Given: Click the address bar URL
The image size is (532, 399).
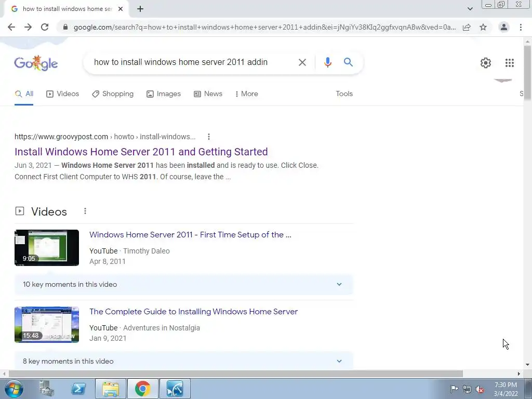Looking at the screenshot, I should [x=264, y=27].
